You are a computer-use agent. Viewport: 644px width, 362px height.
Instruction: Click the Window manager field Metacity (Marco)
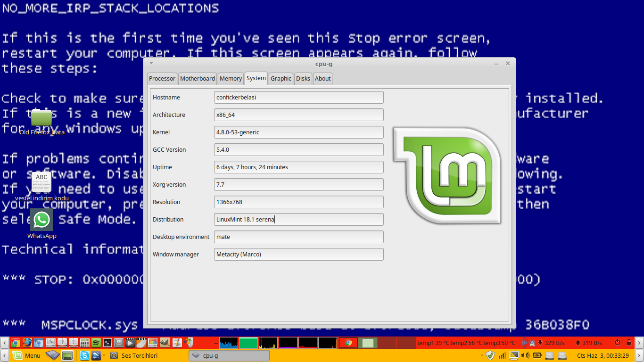(299, 254)
